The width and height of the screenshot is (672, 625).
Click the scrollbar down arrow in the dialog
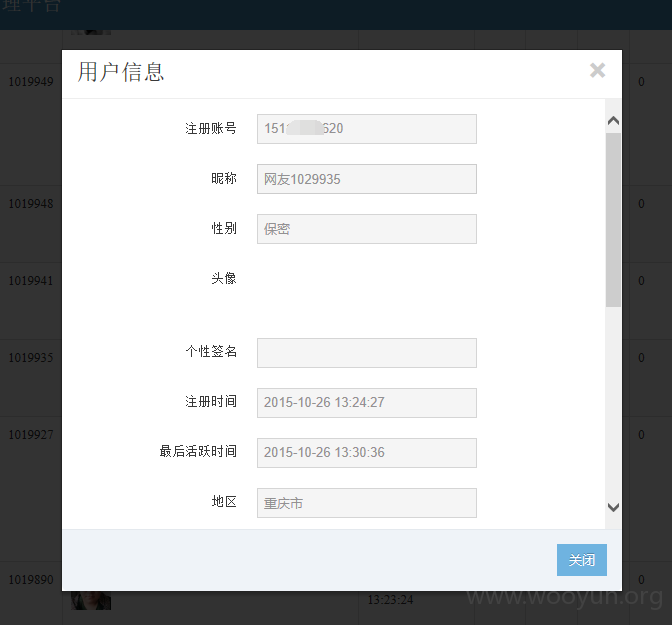[613, 508]
